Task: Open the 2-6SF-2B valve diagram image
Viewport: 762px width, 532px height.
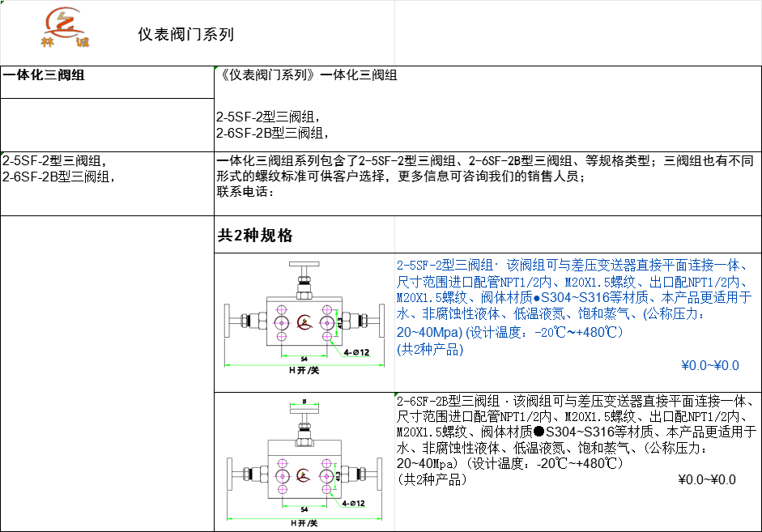Action: [304, 463]
